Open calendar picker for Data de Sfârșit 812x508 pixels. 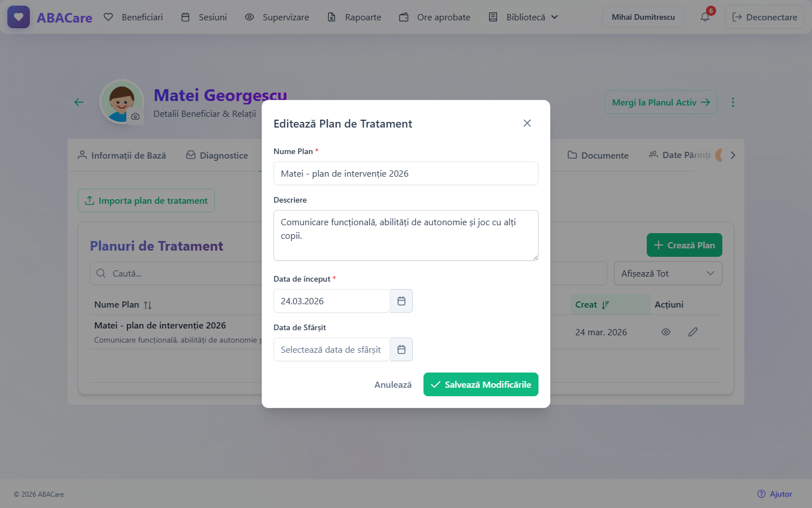401,349
